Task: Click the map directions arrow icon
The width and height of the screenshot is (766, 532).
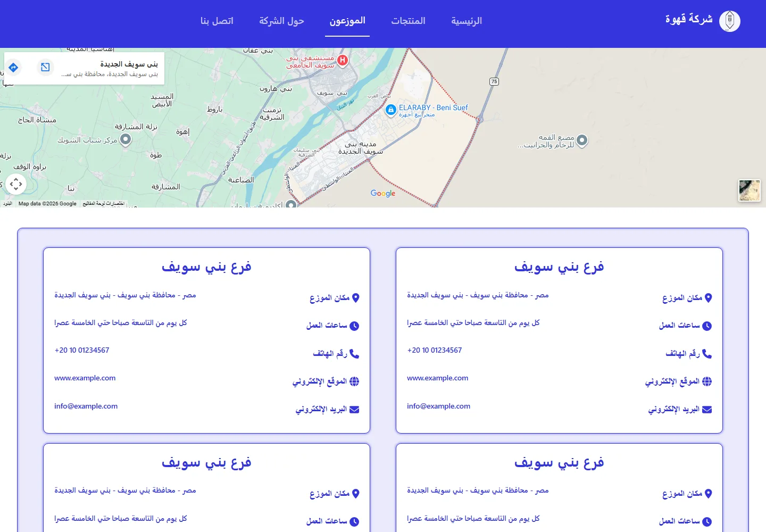Action: tap(13, 68)
